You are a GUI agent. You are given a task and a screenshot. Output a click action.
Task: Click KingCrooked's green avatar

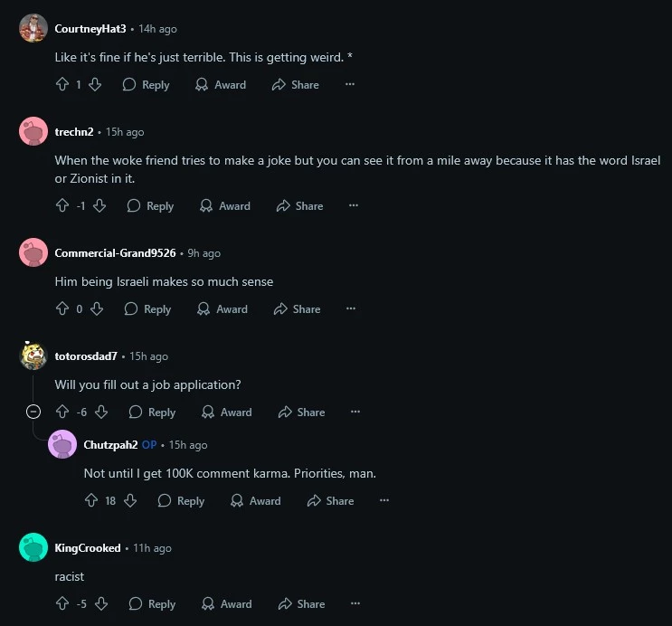coord(33,547)
